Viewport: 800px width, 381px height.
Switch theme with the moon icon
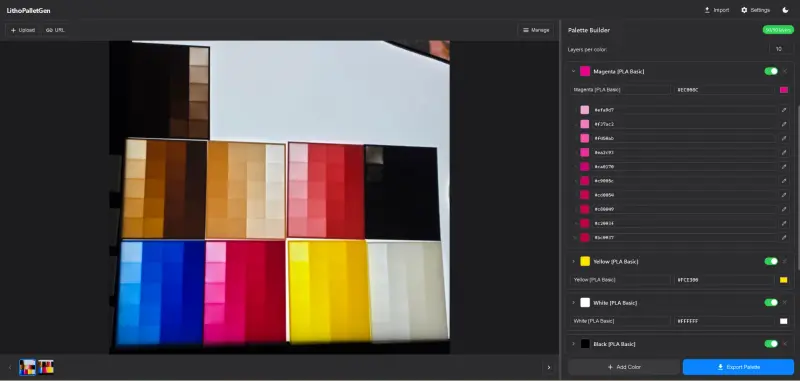[x=785, y=10]
